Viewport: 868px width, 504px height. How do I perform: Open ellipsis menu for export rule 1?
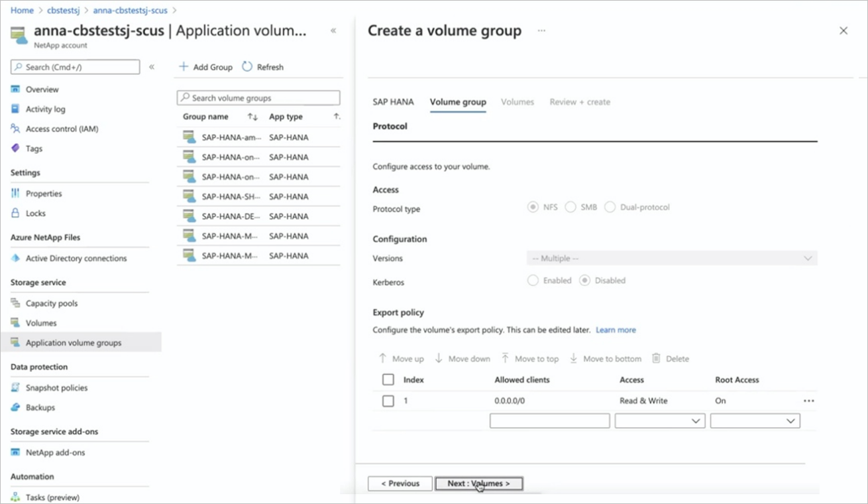(808, 401)
